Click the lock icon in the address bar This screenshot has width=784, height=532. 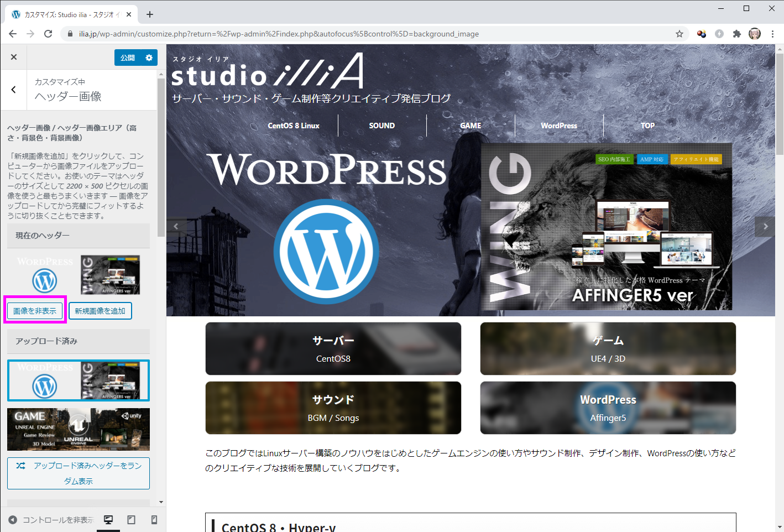[70, 34]
